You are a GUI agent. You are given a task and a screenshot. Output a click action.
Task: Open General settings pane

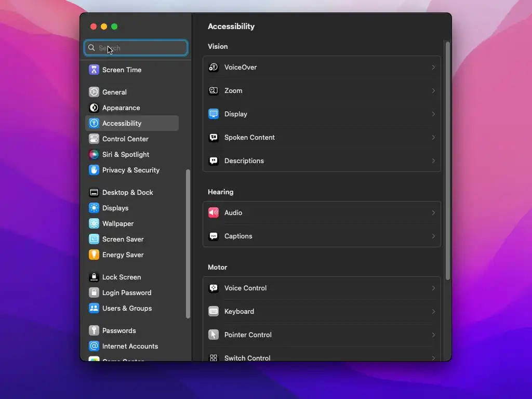click(x=132, y=92)
